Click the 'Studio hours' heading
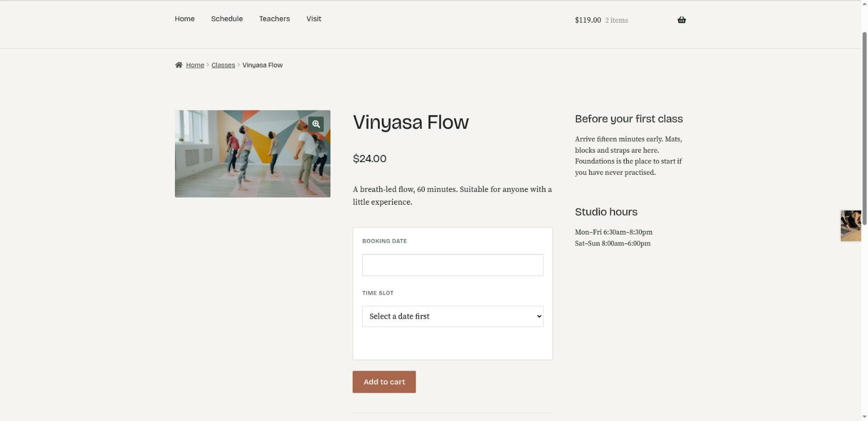 click(x=606, y=212)
